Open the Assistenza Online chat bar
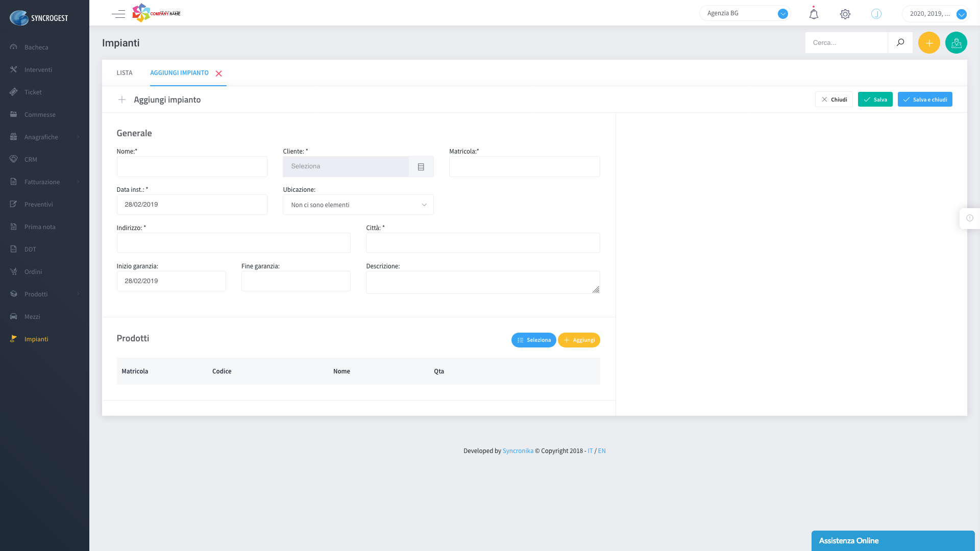Screen dimensions: 980x551 (893, 541)
